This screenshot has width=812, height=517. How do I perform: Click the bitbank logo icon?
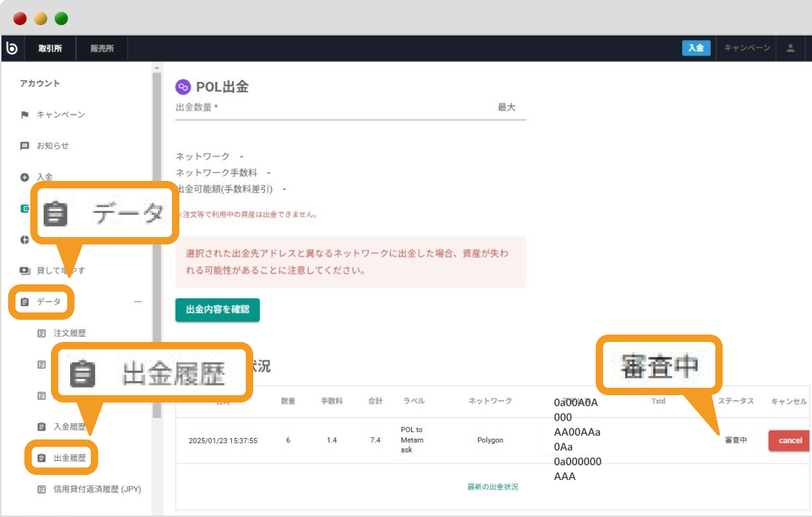(12, 48)
